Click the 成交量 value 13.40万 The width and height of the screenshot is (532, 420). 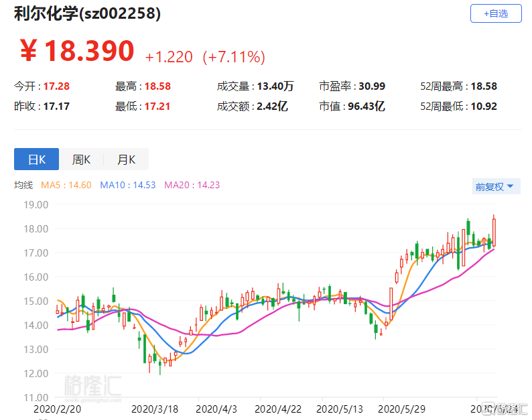(275, 86)
